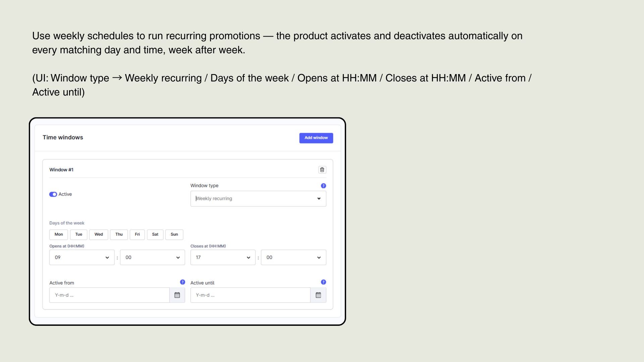This screenshot has width=644, height=362.
Task: Select the Sat day button
Action: point(155,235)
